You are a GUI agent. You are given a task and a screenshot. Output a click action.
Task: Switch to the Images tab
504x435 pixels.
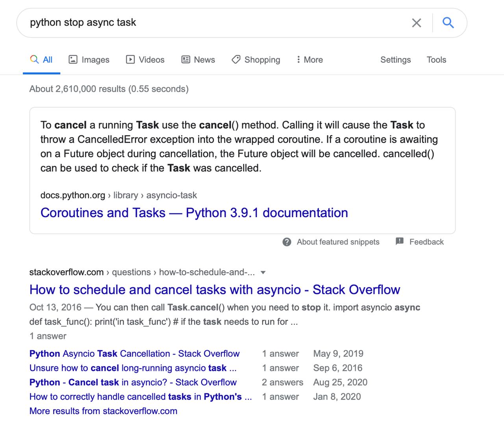pyautogui.click(x=89, y=60)
